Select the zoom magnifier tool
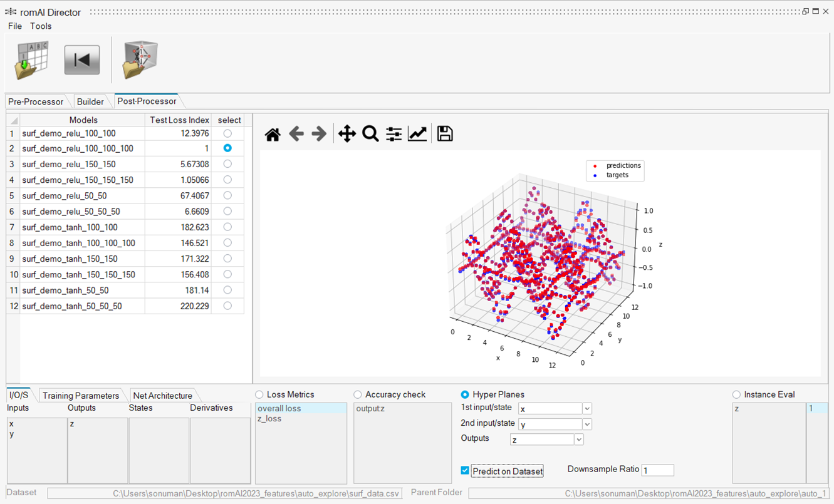The height and width of the screenshot is (504, 834). click(x=370, y=134)
